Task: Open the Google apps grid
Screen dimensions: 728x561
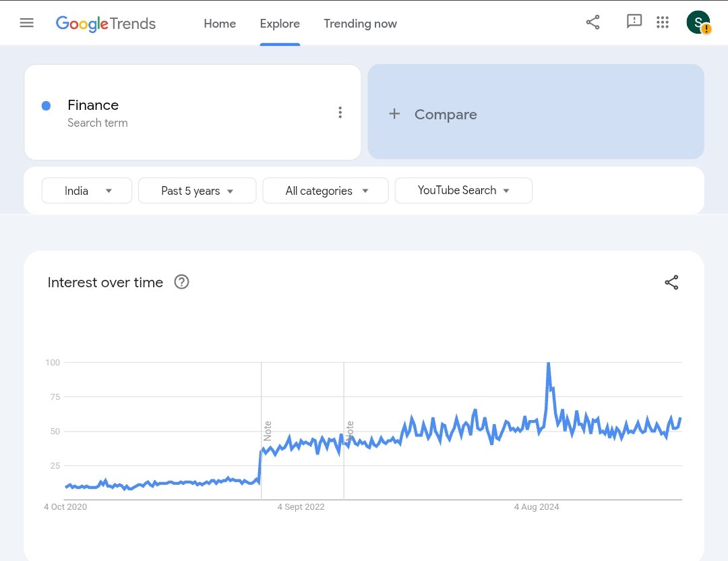Action: pyautogui.click(x=663, y=22)
